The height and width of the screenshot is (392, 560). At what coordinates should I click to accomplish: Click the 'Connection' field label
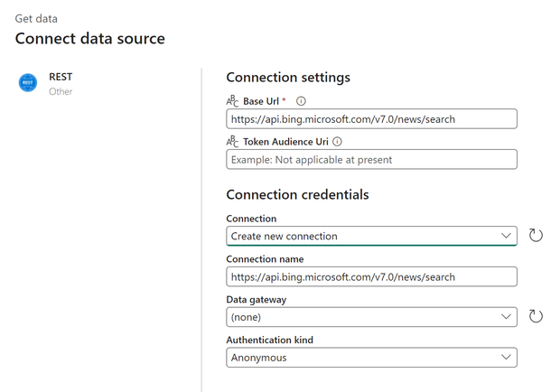pos(251,219)
